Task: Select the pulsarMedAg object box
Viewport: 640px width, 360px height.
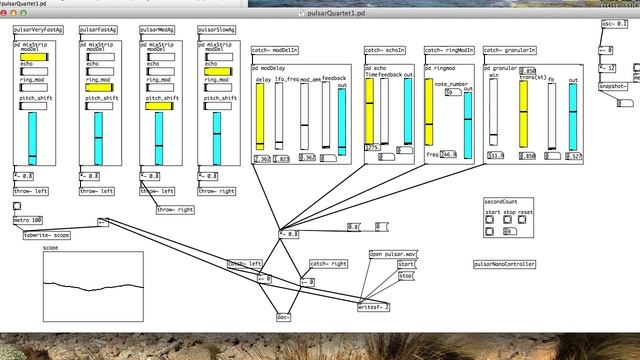Action: tap(157, 30)
